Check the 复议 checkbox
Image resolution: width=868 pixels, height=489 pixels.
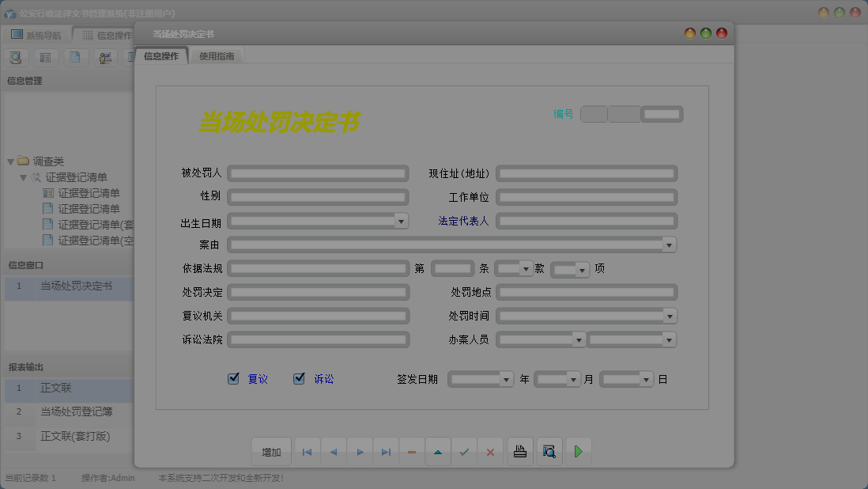click(233, 378)
